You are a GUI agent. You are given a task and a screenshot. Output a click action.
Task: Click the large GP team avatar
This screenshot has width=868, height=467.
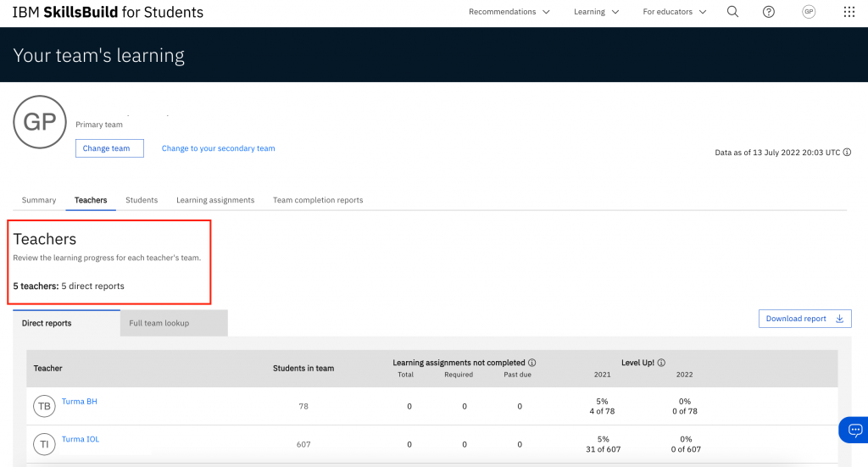coord(40,122)
